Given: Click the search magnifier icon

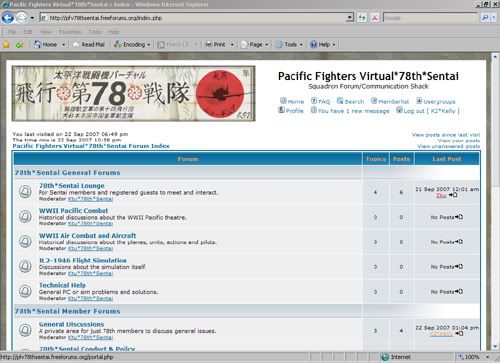Looking at the screenshot, I should 485,18.
